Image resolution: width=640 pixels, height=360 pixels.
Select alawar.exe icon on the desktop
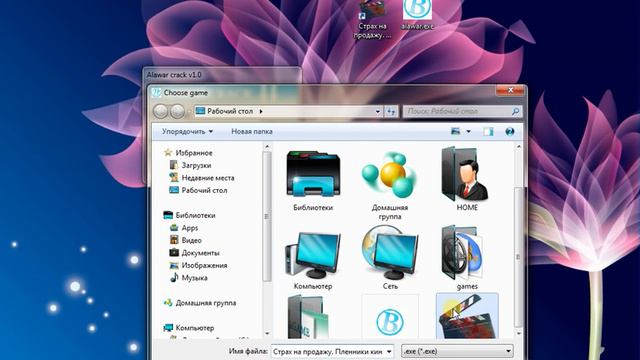tap(417, 14)
